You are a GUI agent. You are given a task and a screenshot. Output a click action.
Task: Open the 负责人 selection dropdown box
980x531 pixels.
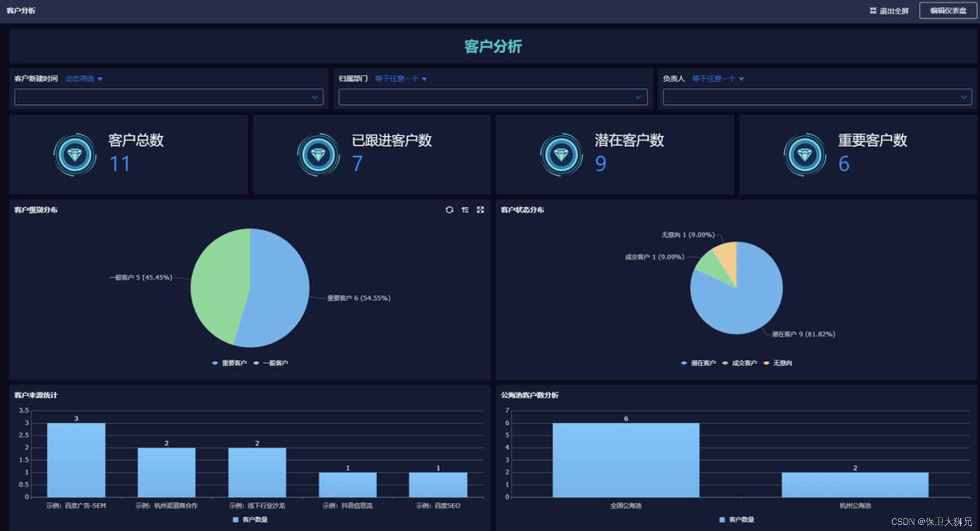817,97
